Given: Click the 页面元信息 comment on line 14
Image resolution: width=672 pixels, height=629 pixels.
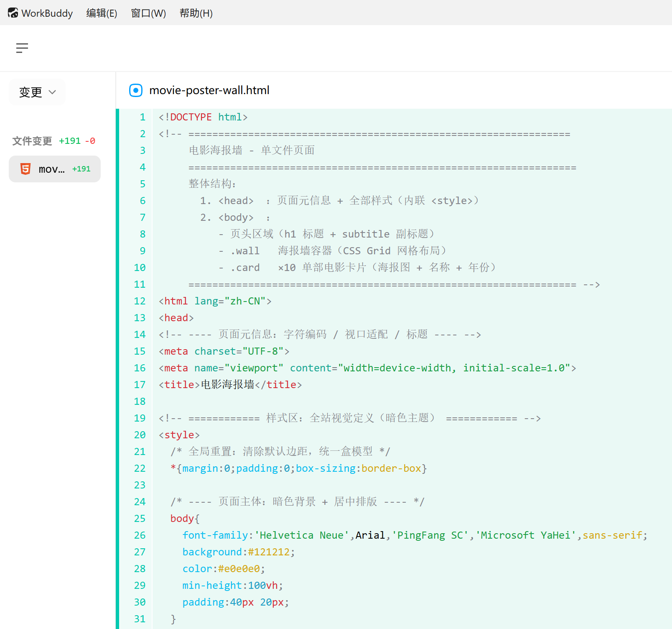Looking at the screenshot, I should (x=320, y=335).
